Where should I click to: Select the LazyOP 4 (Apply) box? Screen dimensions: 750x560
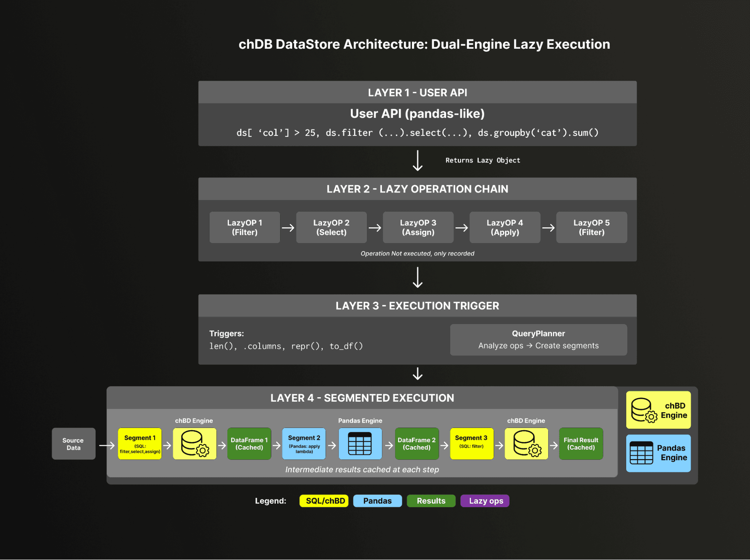[505, 227]
